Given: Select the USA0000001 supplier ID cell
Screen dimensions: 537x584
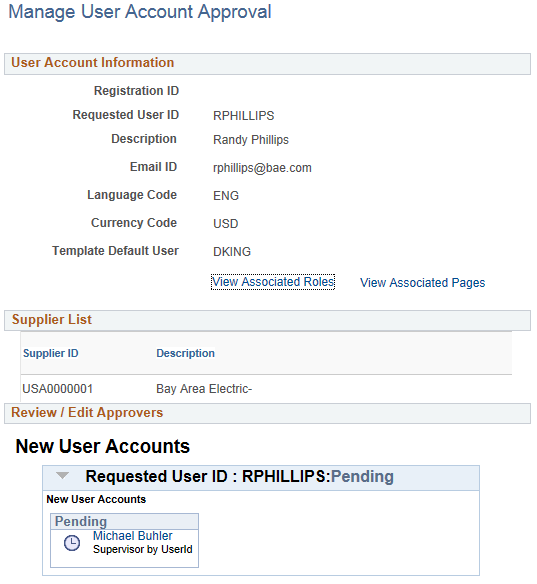Looking at the screenshot, I should 58,389.
